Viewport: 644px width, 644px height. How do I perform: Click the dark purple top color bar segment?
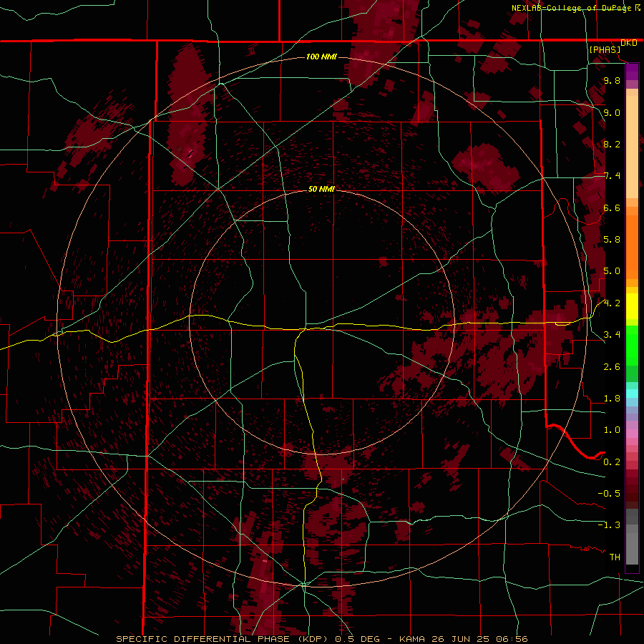(x=632, y=72)
